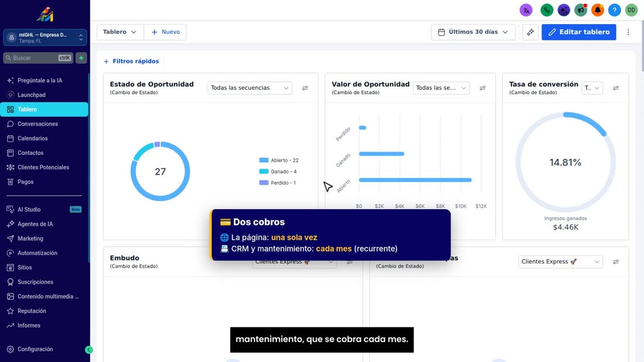The height and width of the screenshot is (362, 644).
Task: Open the purple AI sparkle icon in header
Action: tap(563, 10)
